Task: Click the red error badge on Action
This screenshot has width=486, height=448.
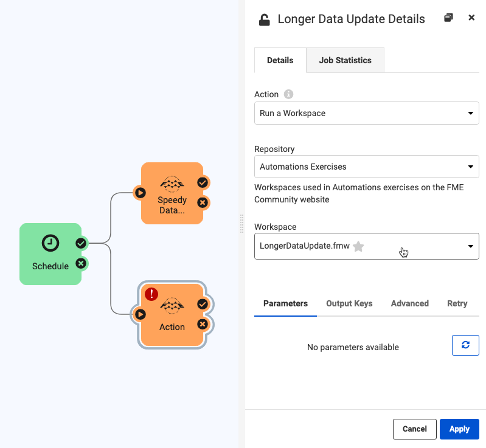Action: (151, 294)
